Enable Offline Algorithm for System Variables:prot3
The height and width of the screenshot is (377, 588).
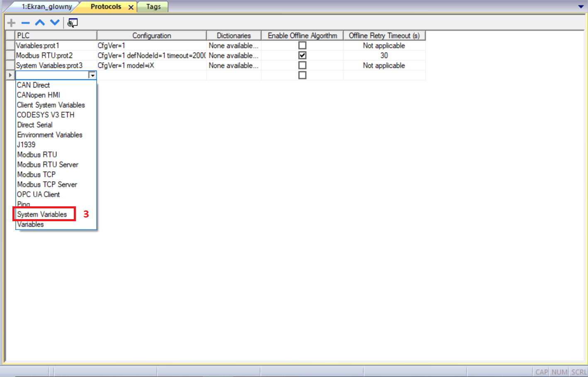pos(302,65)
